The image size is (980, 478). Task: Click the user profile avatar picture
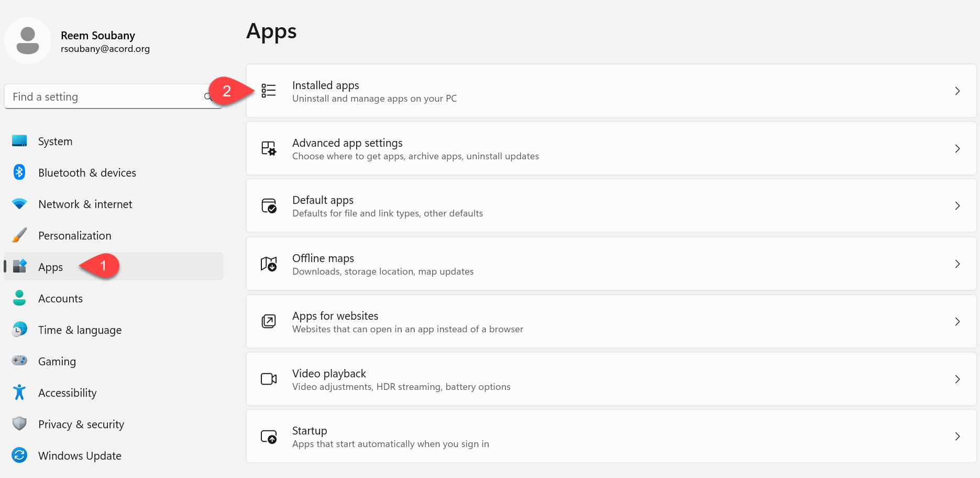pos(28,41)
